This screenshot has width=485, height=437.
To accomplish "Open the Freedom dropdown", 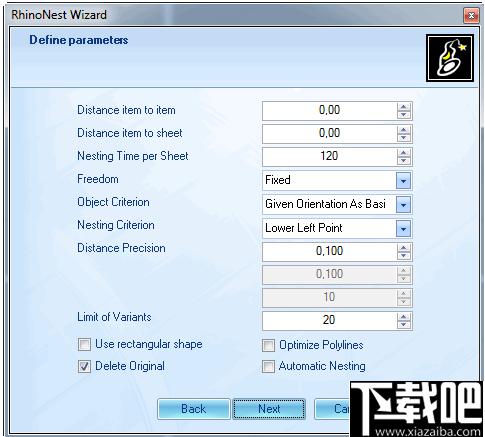I will [x=403, y=181].
